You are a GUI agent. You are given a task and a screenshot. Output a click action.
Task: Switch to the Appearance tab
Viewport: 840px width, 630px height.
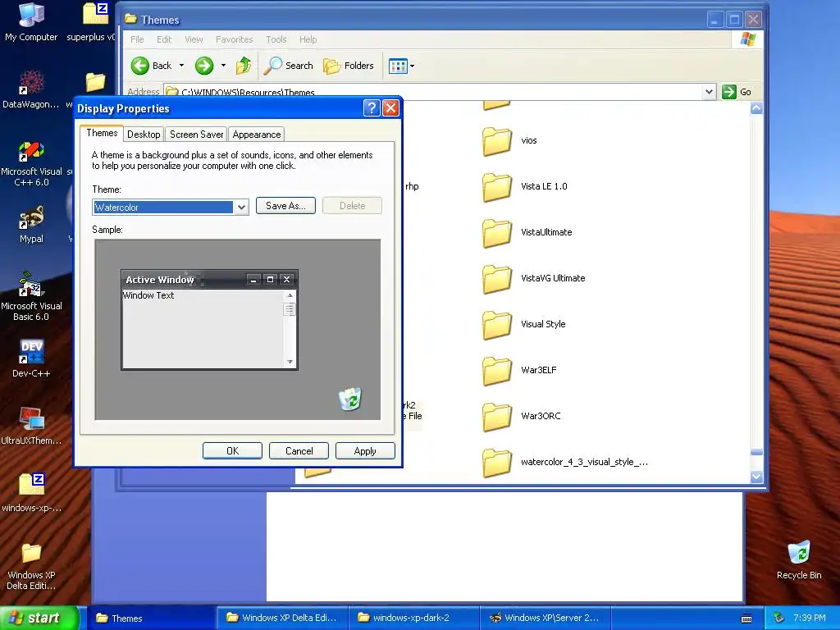(x=257, y=135)
